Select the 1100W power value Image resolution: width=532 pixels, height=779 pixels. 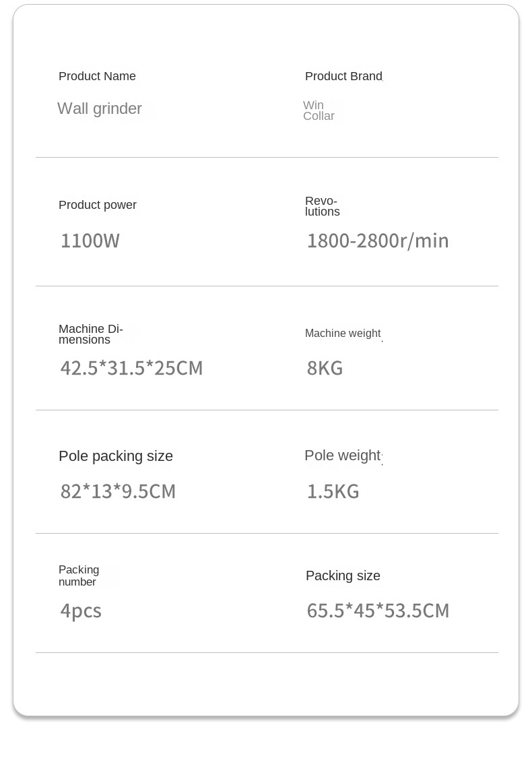click(90, 241)
